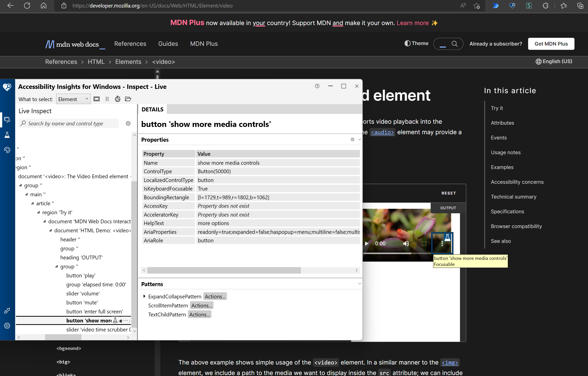588x376 pixels.
Task: Click the Properties gear icon in Details pane
Action: coord(352,139)
